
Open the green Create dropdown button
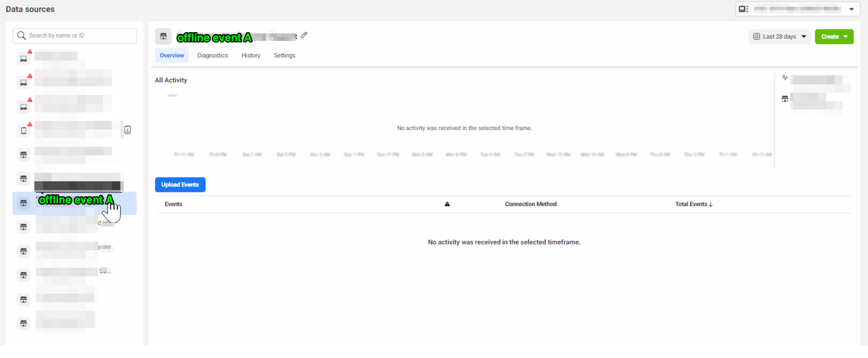[834, 36]
